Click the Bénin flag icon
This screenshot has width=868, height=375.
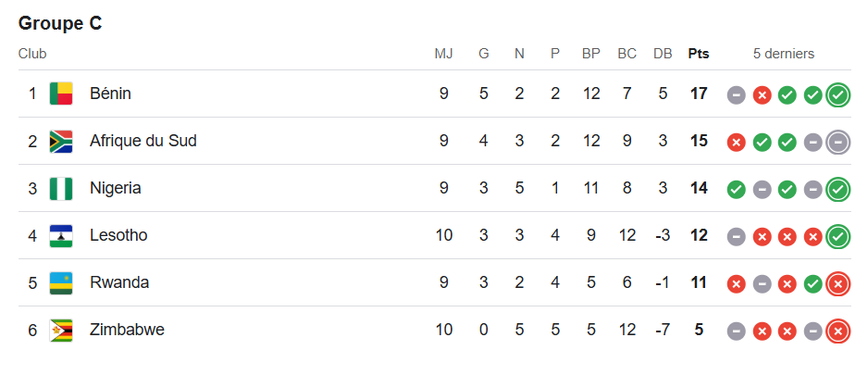pos(61,94)
